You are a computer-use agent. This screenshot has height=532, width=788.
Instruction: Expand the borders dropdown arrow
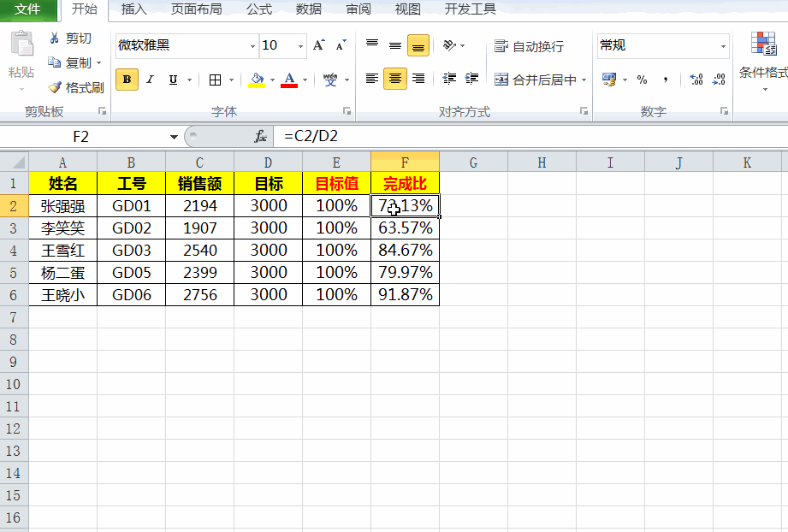click(231, 80)
